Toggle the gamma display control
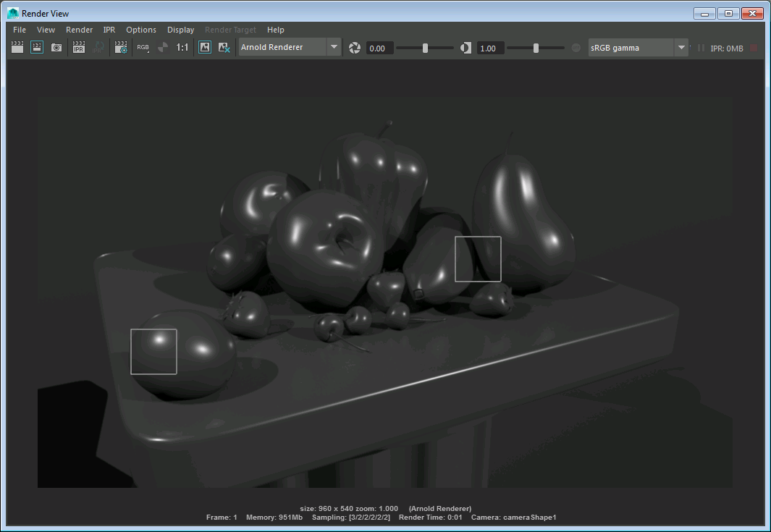 click(x=465, y=47)
